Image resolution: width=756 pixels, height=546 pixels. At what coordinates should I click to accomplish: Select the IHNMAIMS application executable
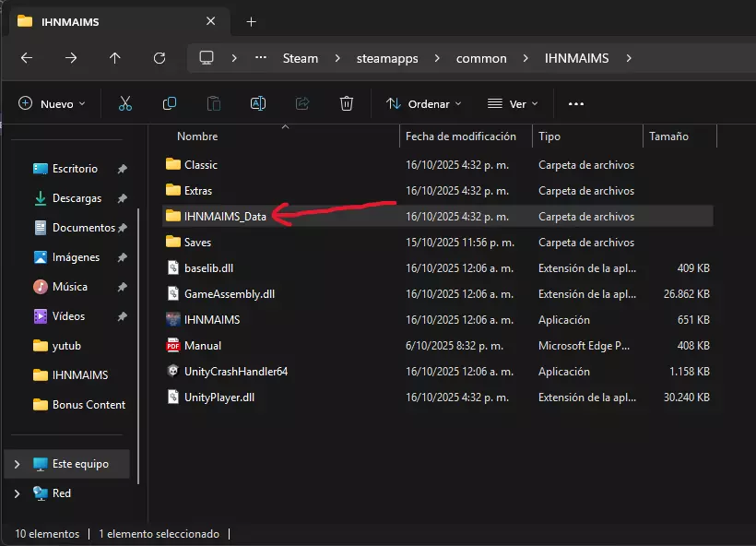(211, 320)
